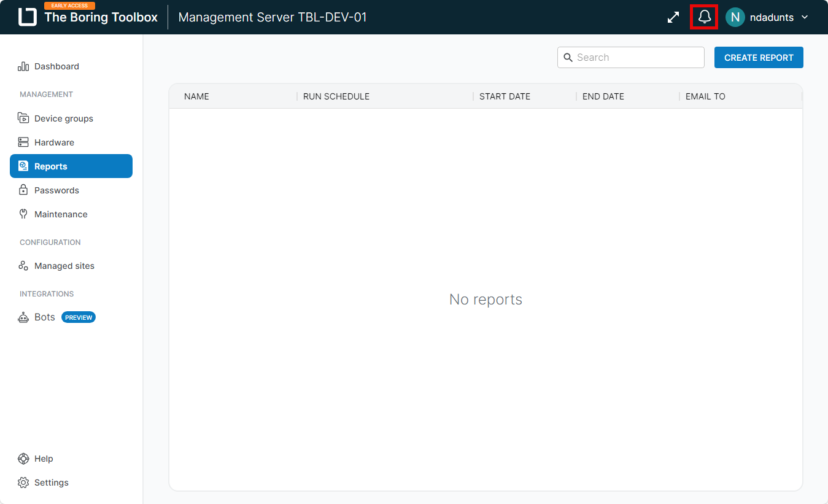Click the Bots robot icon

[23, 317]
